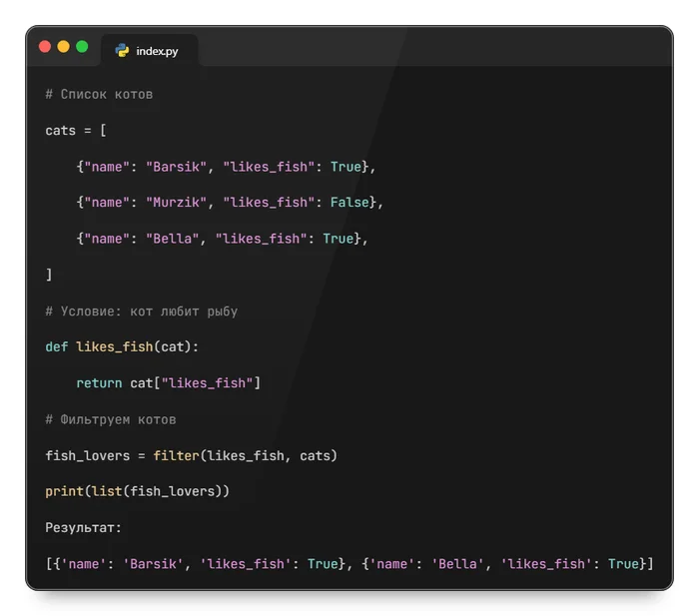Click the green maximize window dot
Image resolution: width=699 pixels, height=616 pixels.
(x=82, y=47)
